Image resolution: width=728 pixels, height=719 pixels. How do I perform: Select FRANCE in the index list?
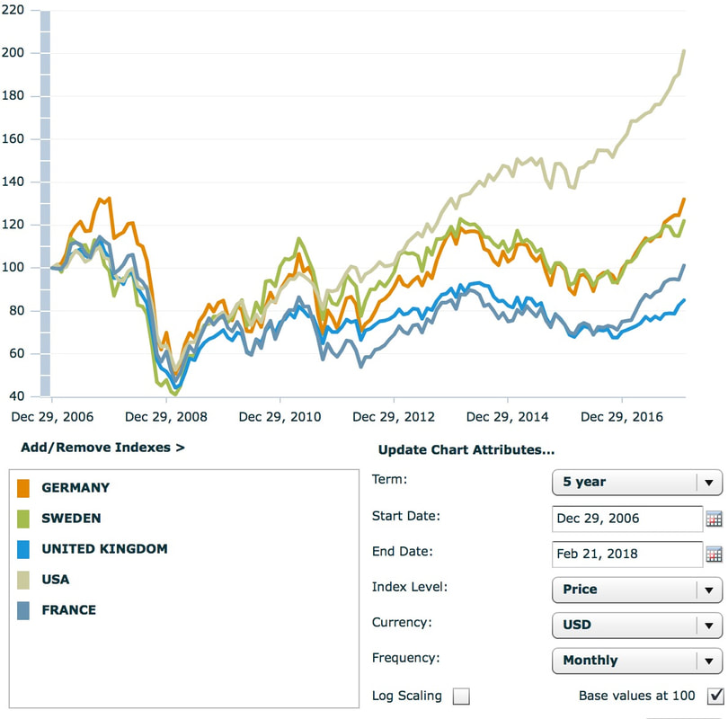click(68, 610)
